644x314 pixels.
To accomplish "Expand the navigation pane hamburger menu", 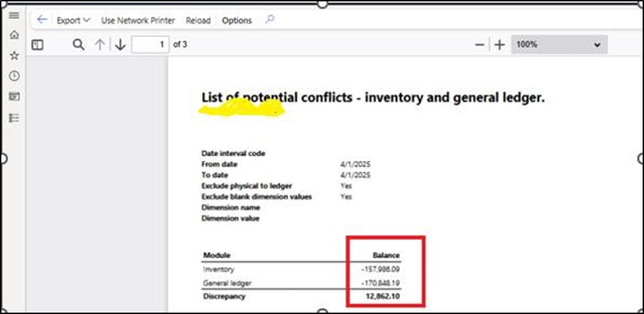I will click(x=14, y=15).
